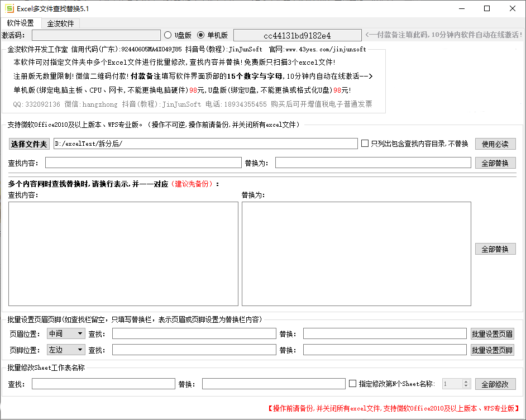
Task: Open the 页眉位置 dropdown showing 中间
Action: coord(66,333)
